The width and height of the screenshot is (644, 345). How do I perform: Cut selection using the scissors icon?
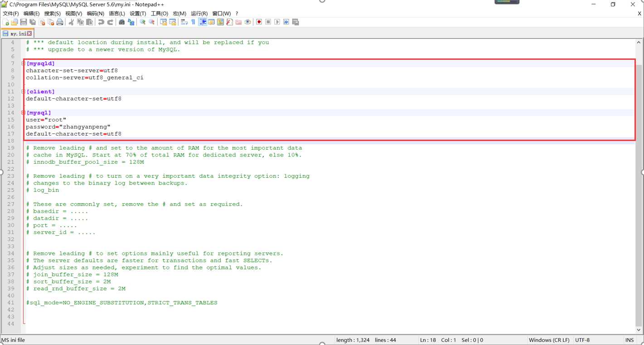click(71, 22)
